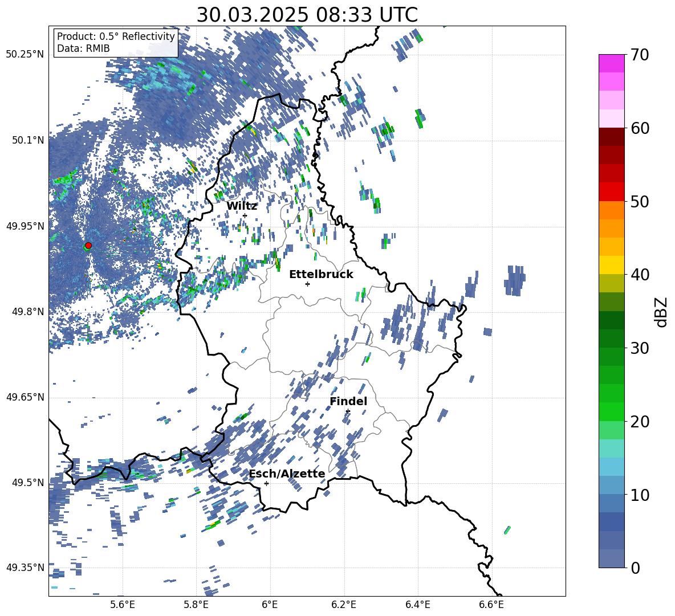Click the Findel station label
This screenshot has height=616, width=675.
pos(348,401)
